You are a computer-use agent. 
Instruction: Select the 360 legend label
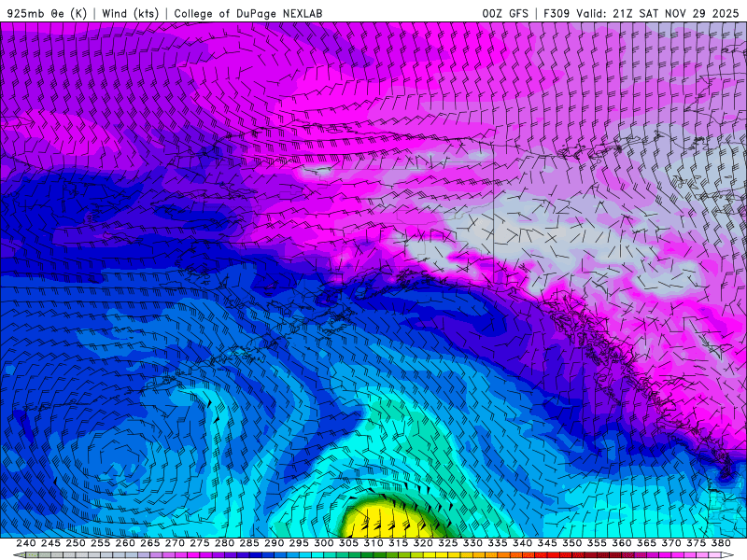tap(622, 543)
